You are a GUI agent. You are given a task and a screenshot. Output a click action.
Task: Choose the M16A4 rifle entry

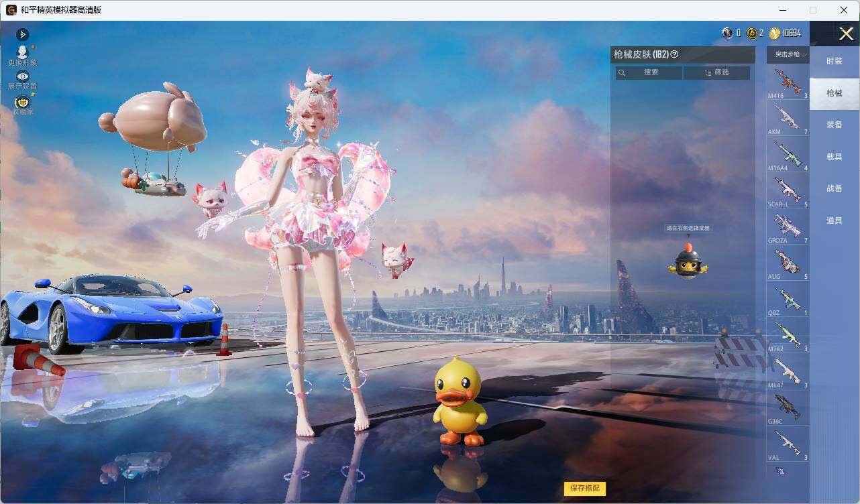[x=788, y=154]
